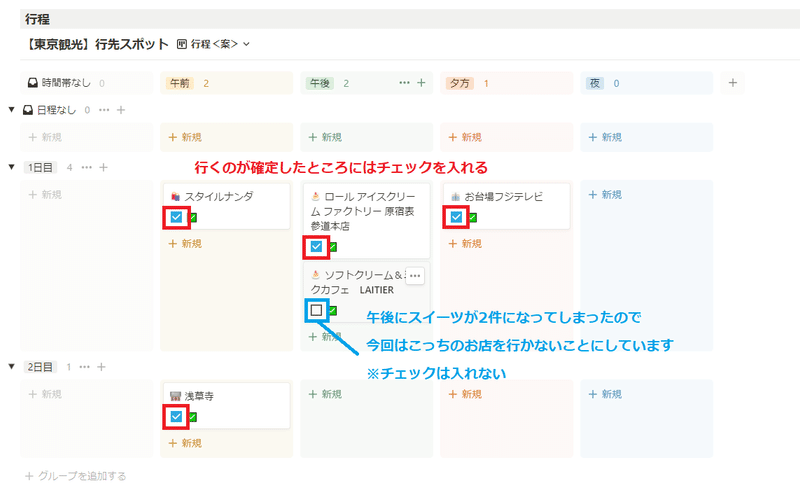
Task: Open options dots for the 日程なし group
Action: [x=104, y=110]
